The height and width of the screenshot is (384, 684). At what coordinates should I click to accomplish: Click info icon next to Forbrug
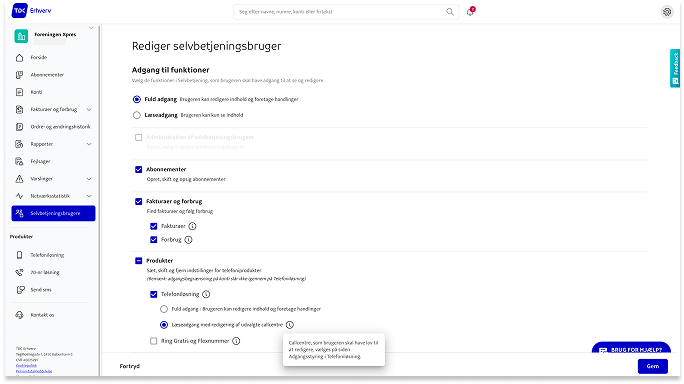pos(188,240)
